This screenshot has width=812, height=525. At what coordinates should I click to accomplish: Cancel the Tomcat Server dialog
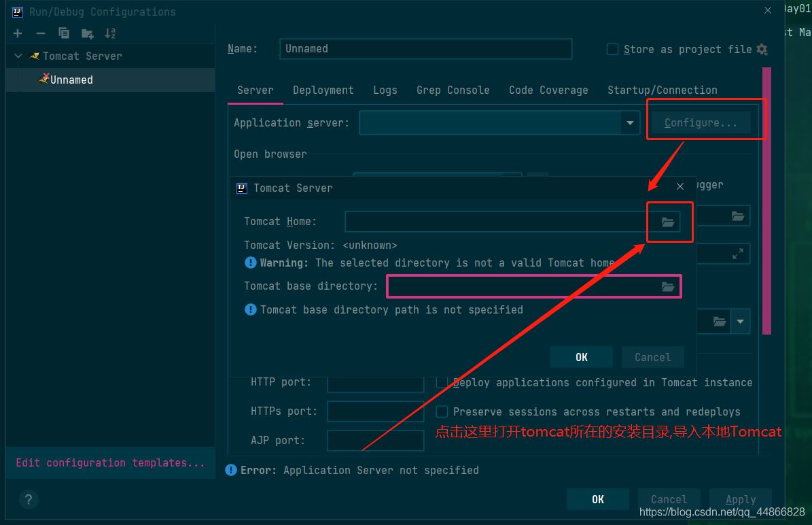652,357
